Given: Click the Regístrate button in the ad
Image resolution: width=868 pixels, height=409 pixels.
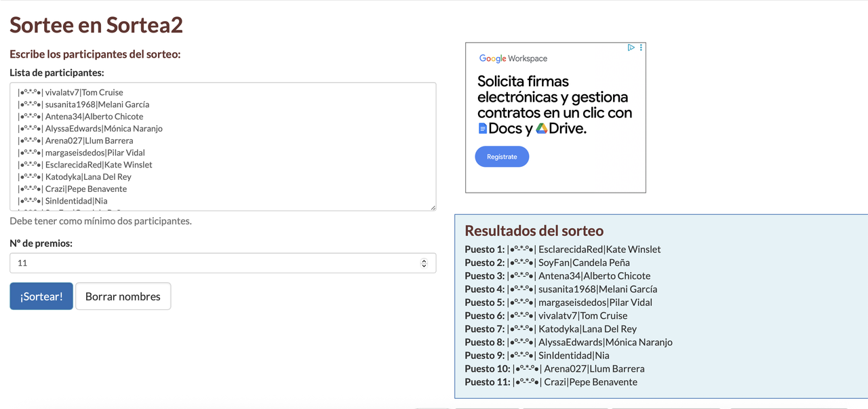Looking at the screenshot, I should click(502, 157).
